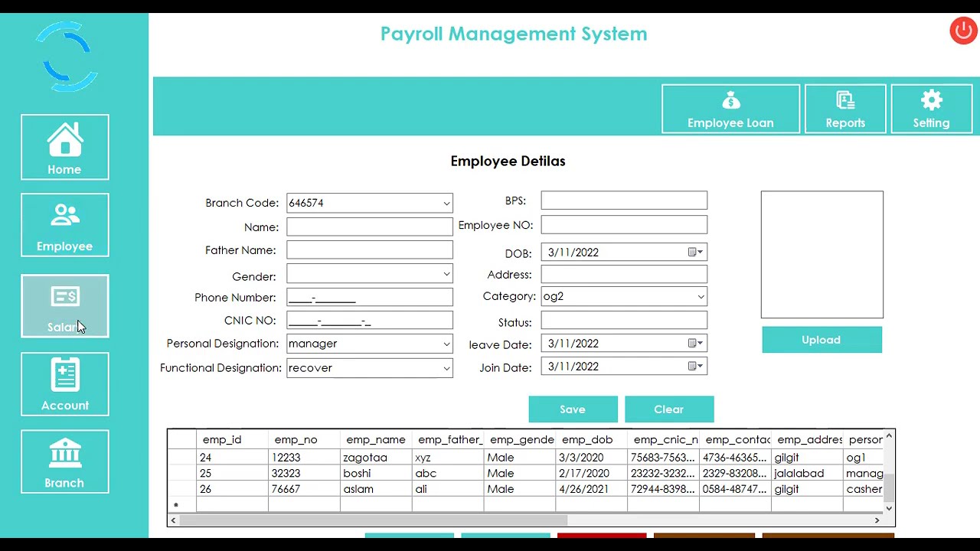Focus the Employee NO input field
The width and height of the screenshot is (980, 551).
(x=624, y=225)
